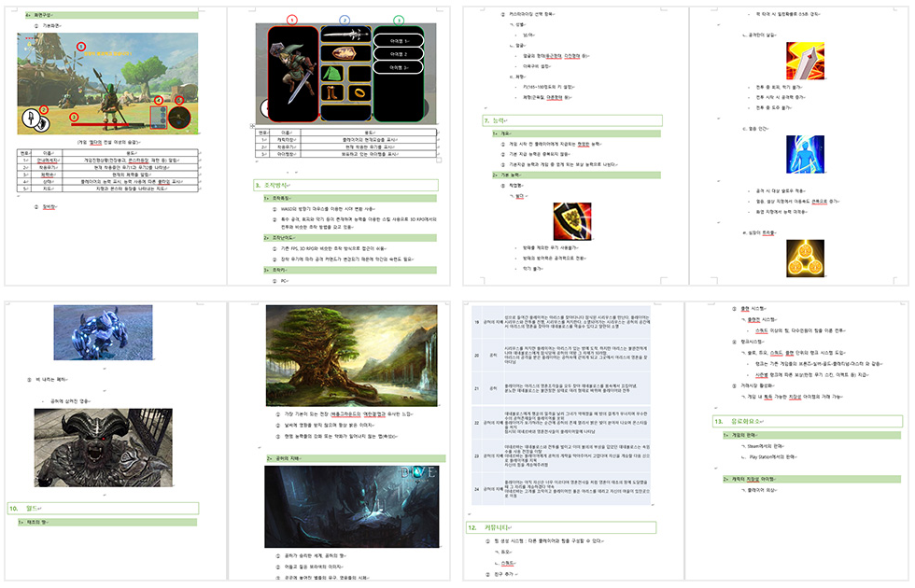Select the dark cavern DIVE image
The width and height of the screenshot is (915, 588).
tap(351, 506)
